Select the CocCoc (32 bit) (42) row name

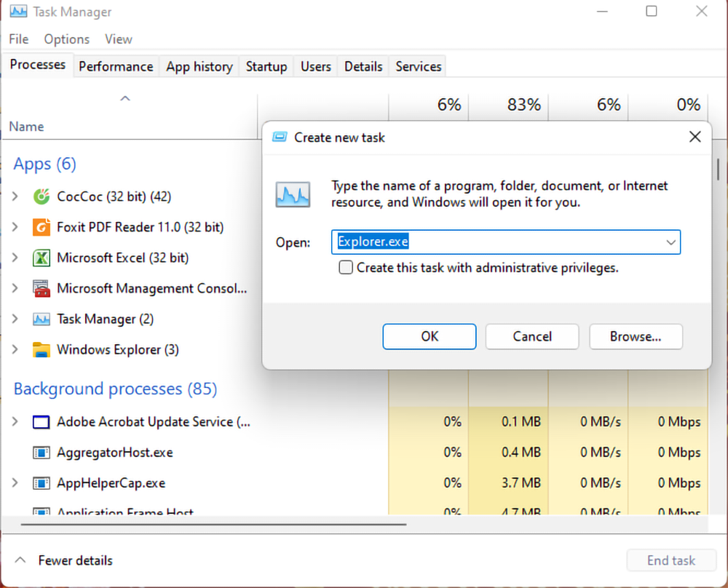(x=114, y=196)
